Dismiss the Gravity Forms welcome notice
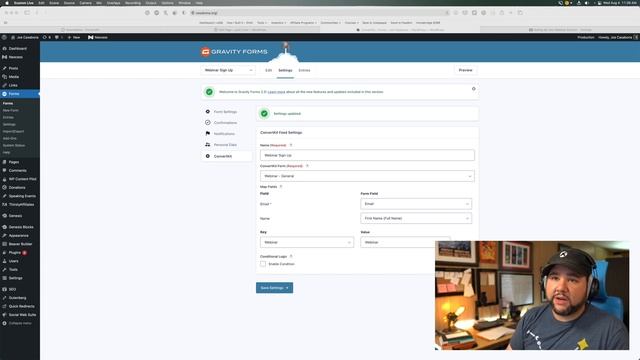 click(473, 89)
